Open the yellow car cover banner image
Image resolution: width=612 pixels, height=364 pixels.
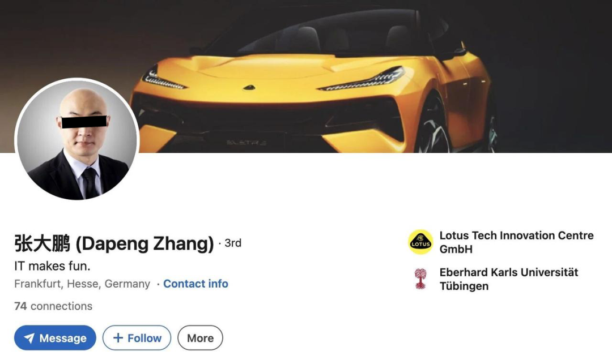(x=306, y=76)
